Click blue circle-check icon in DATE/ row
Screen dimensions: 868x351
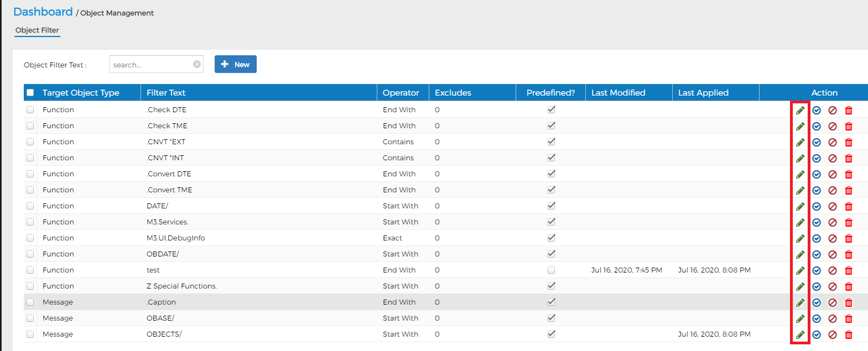(817, 206)
